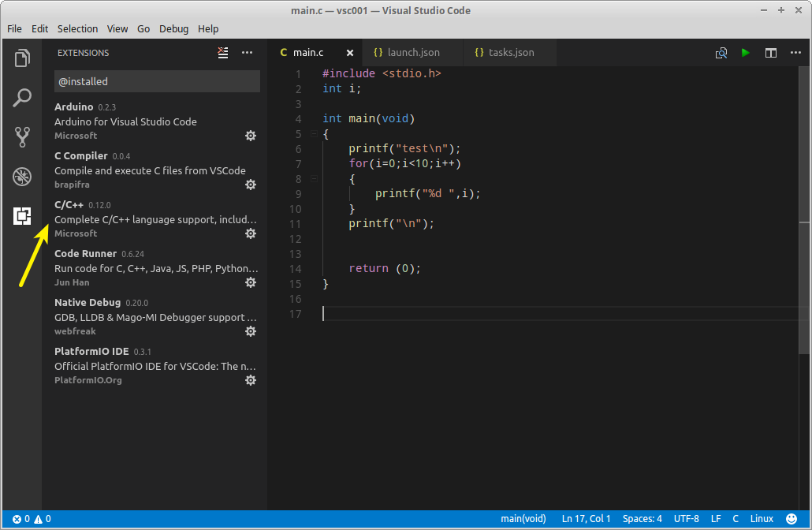Open the Extensions panel more actions menu
812x530 pixels.
247,52
